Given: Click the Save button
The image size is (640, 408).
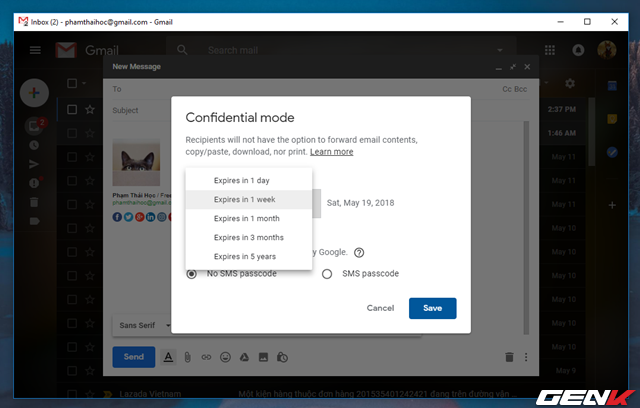Looking at the screenshot, I should click(433, 308).
